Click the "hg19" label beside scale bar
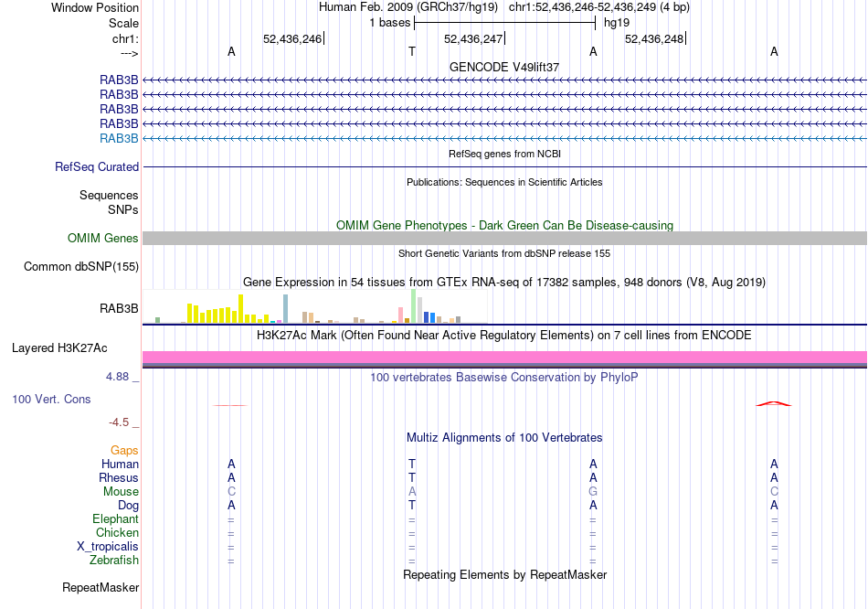Viewport: 868px width, 609px height. click(617, 23)
